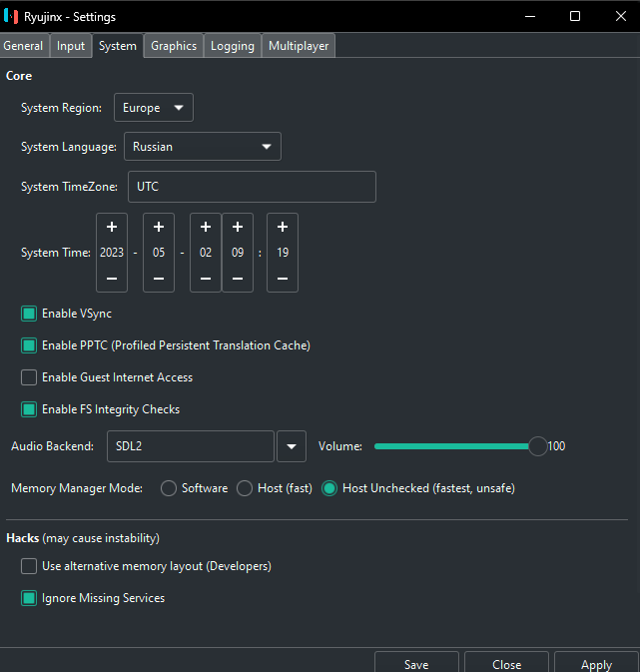Open the Logging tab
This screenshot has height=672, width=640.
233,46
